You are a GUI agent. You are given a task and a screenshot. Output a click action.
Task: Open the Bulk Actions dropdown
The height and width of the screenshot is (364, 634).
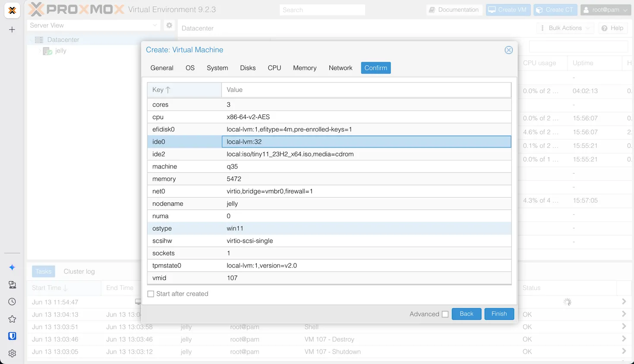[565, 28]
